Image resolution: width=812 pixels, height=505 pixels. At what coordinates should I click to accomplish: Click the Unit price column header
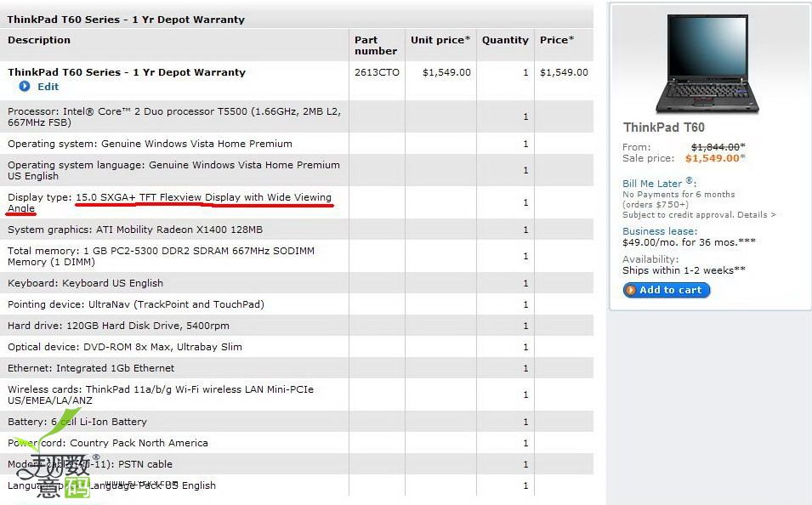(x=440, y=40)
